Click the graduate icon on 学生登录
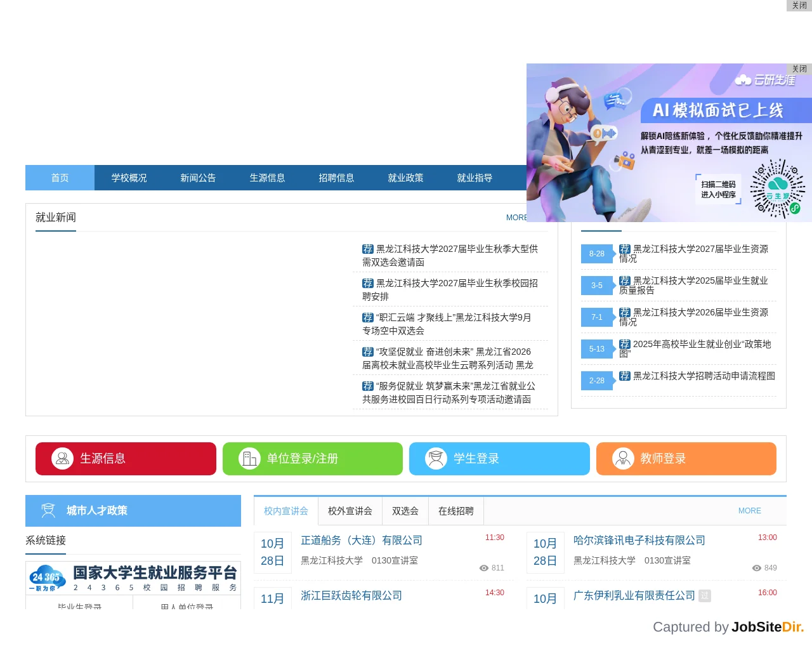The width and height of the screenshot is (812, 646). (436, 458)
